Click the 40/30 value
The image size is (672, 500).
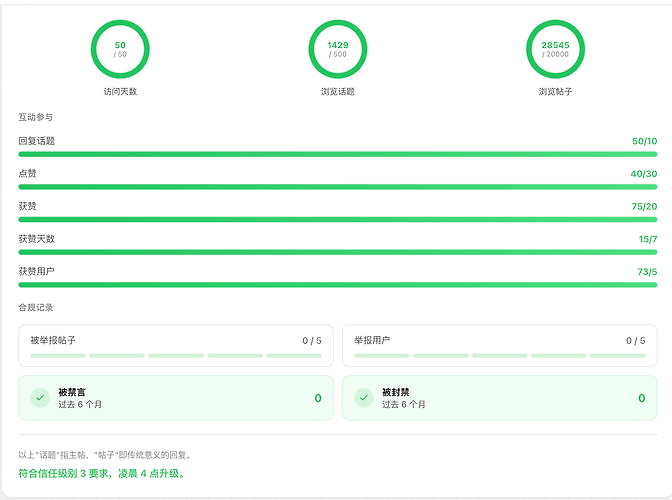pos(644,174)
